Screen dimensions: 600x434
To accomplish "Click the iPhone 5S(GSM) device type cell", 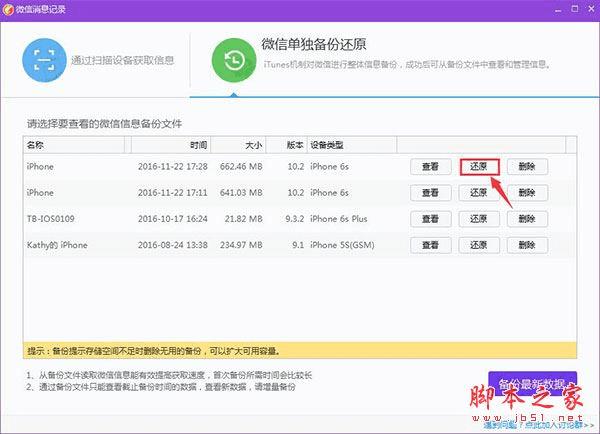I will pos(342,245).
